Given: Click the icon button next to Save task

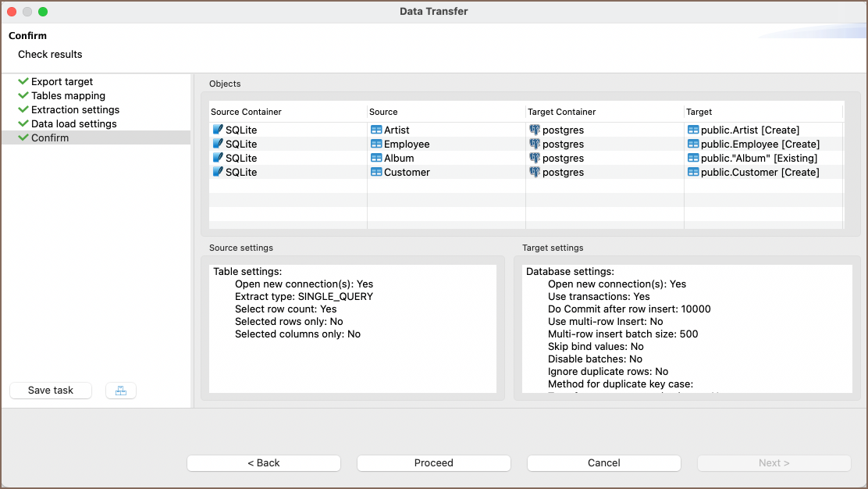Looking at the screenshot, I should 121,391.
